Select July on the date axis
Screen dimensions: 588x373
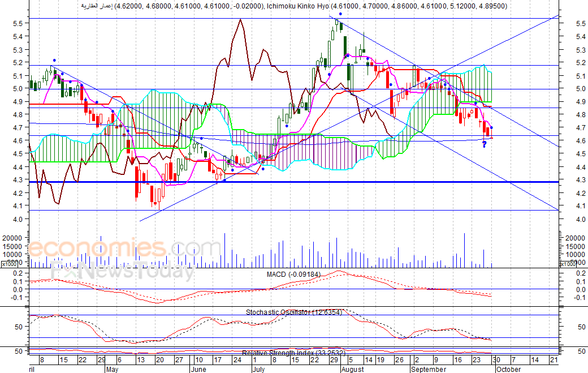(258, 369)
